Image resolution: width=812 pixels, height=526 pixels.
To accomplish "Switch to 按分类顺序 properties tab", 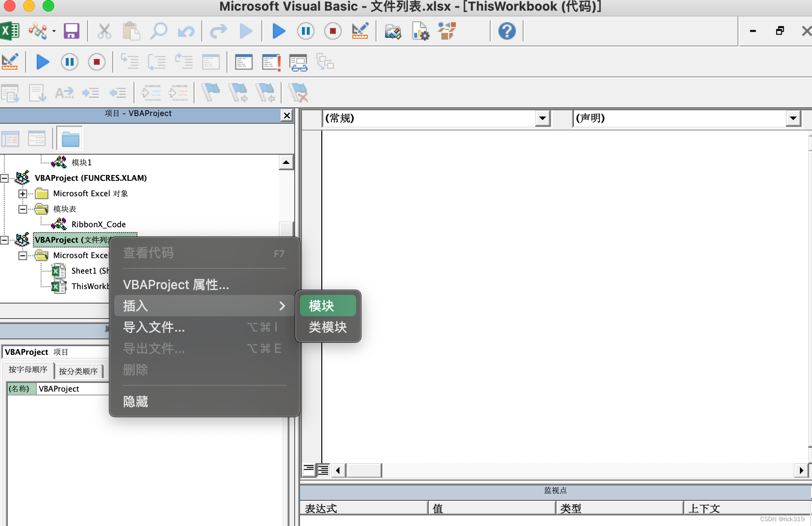I will point(78,371).
